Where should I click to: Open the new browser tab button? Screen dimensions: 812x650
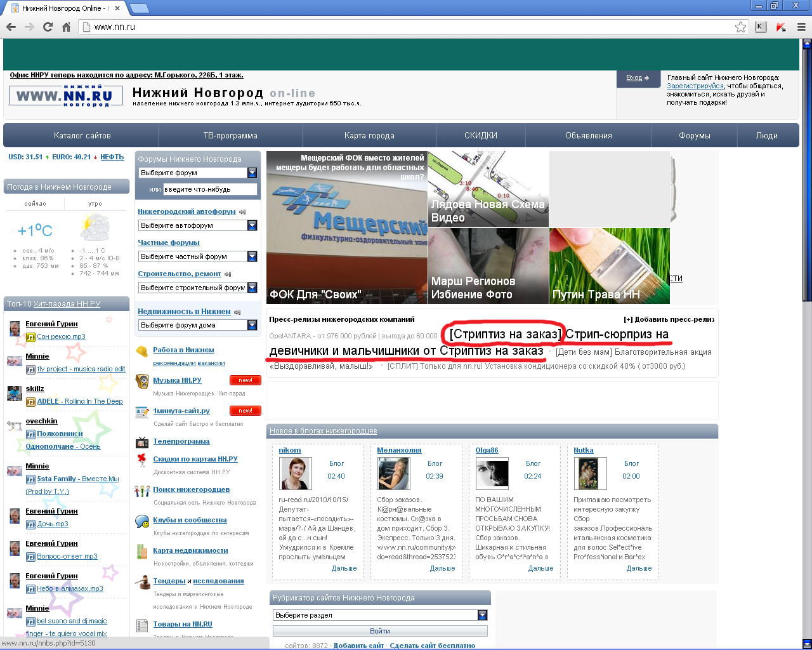[139, 8]
